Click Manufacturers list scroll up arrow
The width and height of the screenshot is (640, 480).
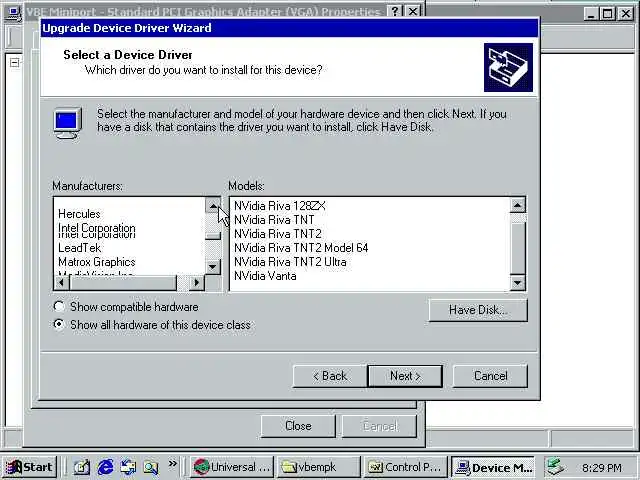[213, 205]
